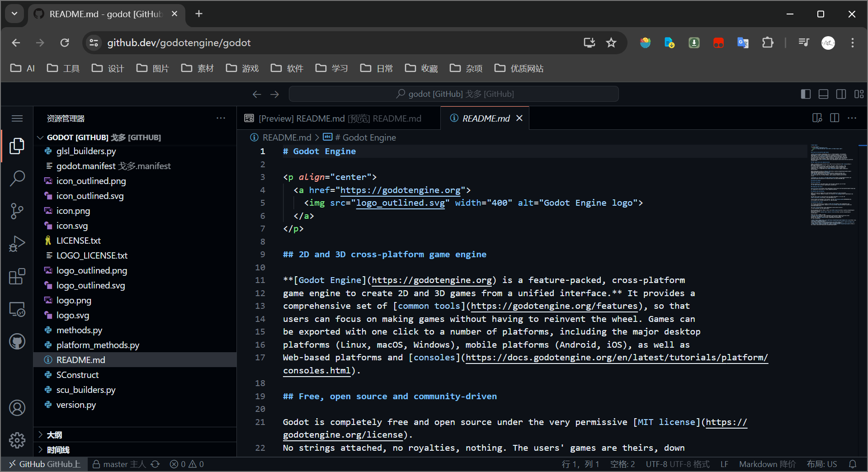The image size is (868, 472).
Task: Click the line and column indicator
Action: pyautogui.click(x=580, y=464)
